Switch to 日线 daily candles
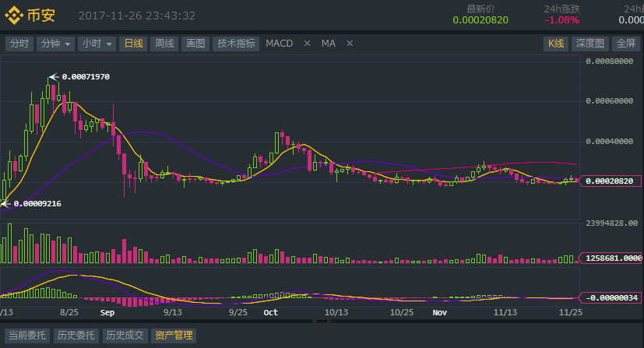The height and width of the screenshot is (348, 644). click(x=135, y=44)
